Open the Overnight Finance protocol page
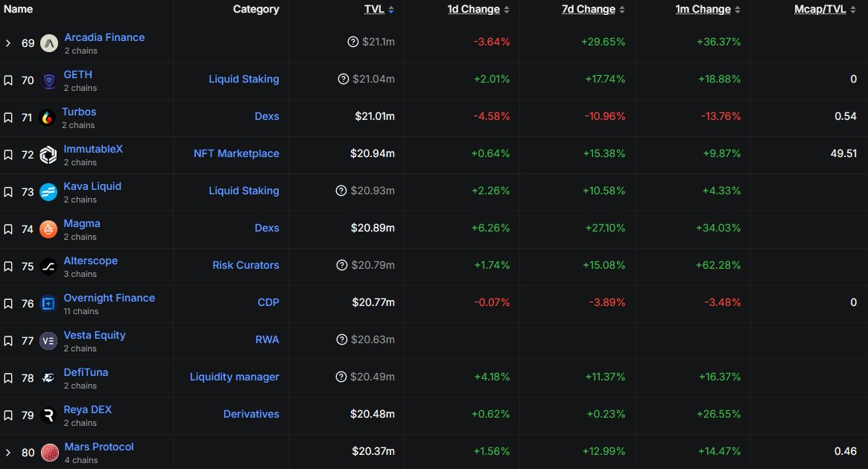Screen dimensions: 868x469 (109, 298)
